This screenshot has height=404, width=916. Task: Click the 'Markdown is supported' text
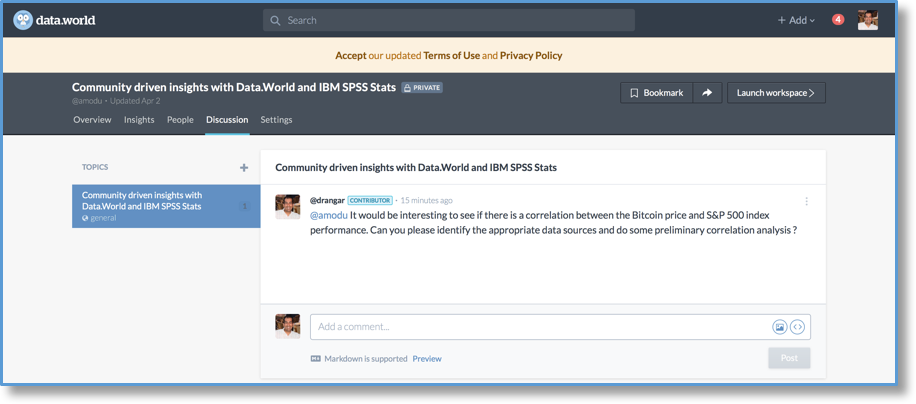366,359
